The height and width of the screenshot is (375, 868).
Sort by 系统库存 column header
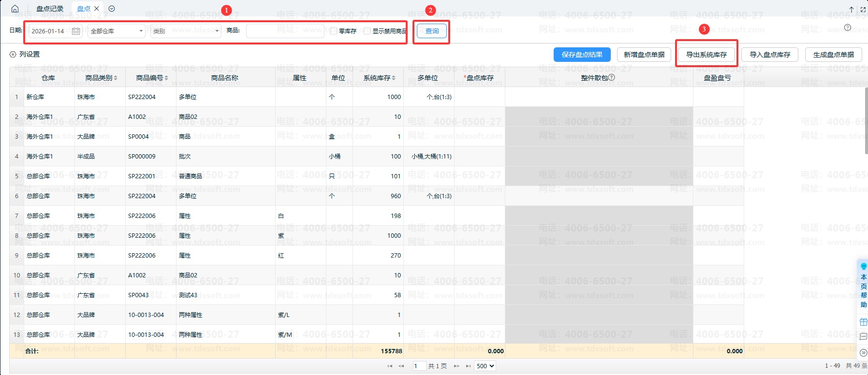point(379,78)
